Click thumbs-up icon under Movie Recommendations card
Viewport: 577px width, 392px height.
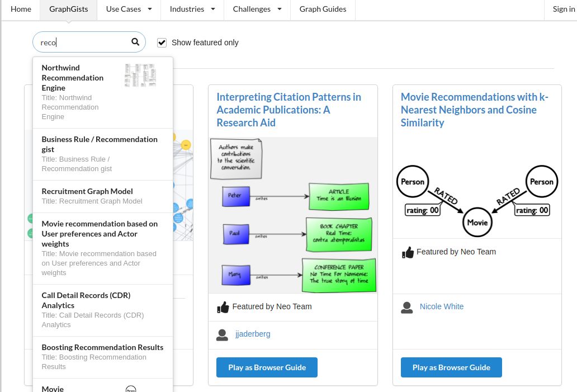[x=408, y=253]
